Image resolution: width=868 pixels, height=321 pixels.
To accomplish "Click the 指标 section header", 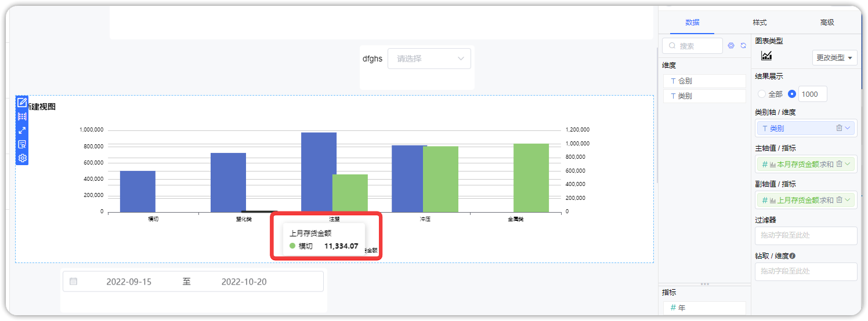I will 669,293.
